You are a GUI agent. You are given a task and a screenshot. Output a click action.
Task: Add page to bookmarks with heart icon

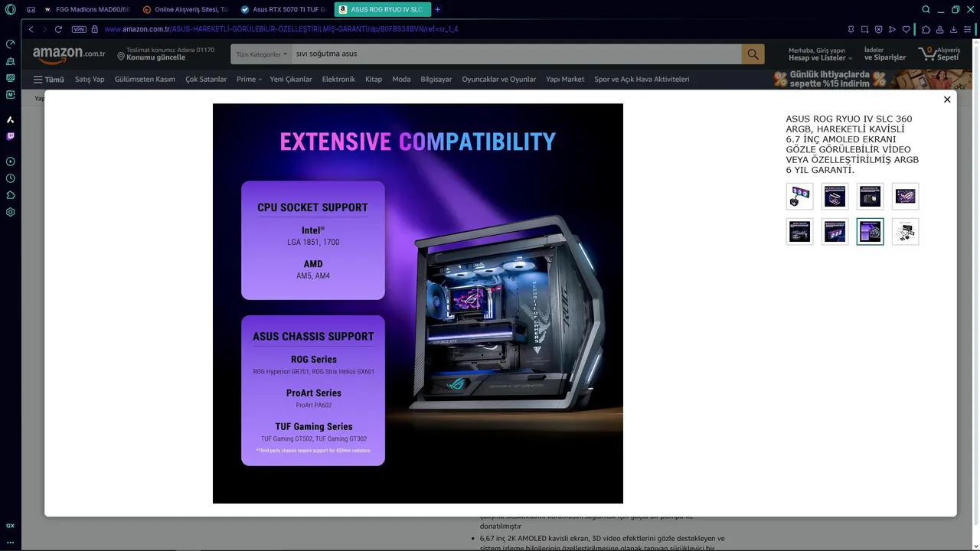coord(906,29)
